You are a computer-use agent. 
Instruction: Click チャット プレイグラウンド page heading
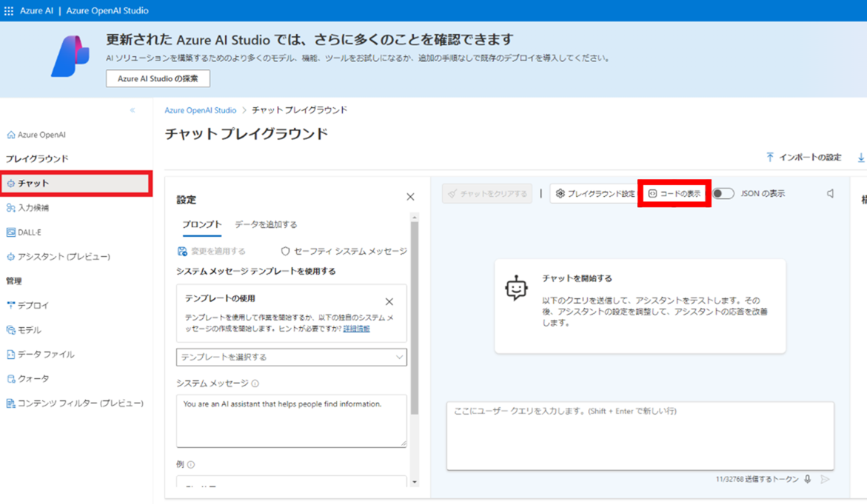coord(247,134)
